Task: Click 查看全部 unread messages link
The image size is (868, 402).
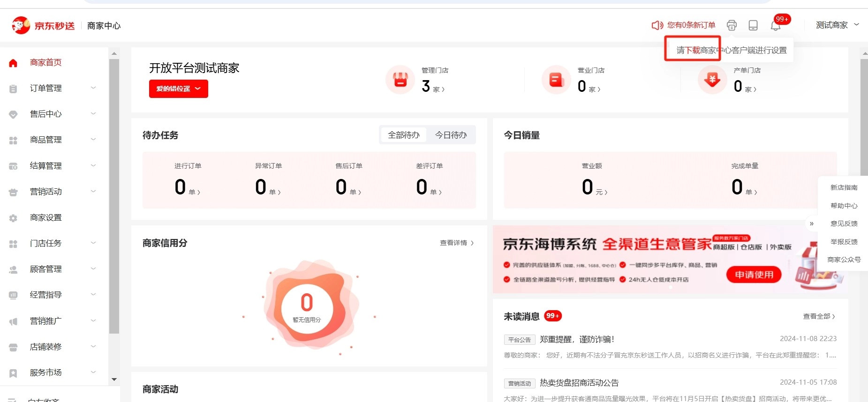Action: pyautogui.click(x=819, y=316)
